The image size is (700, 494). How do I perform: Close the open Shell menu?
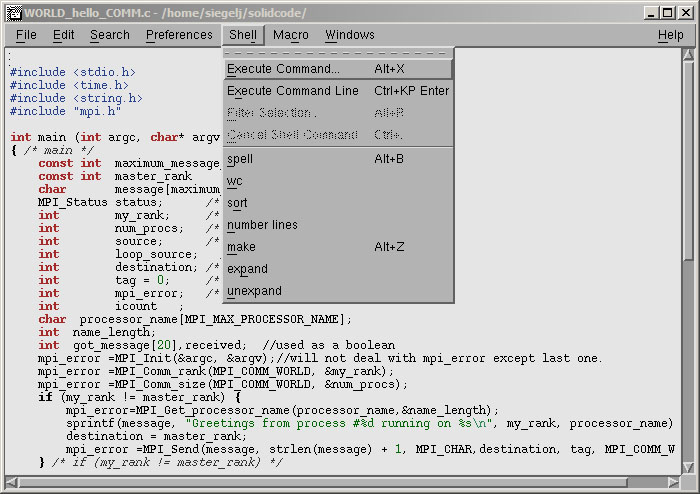point(243,35)
